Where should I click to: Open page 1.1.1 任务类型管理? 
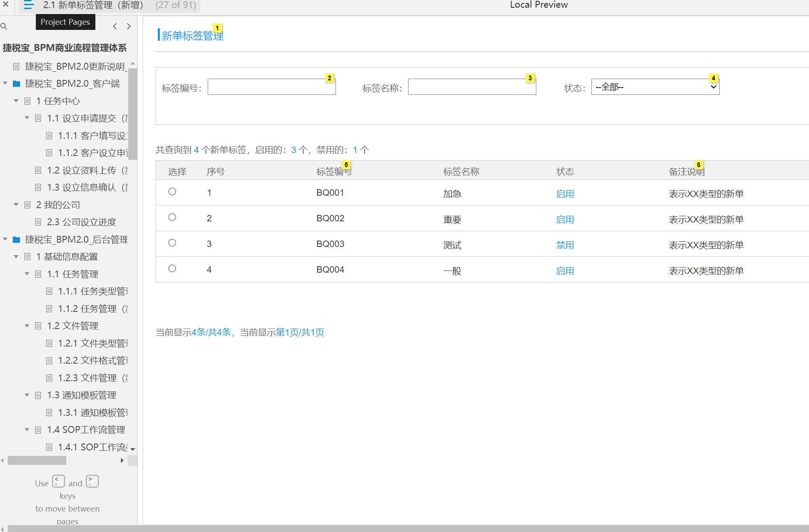[93, 291]
